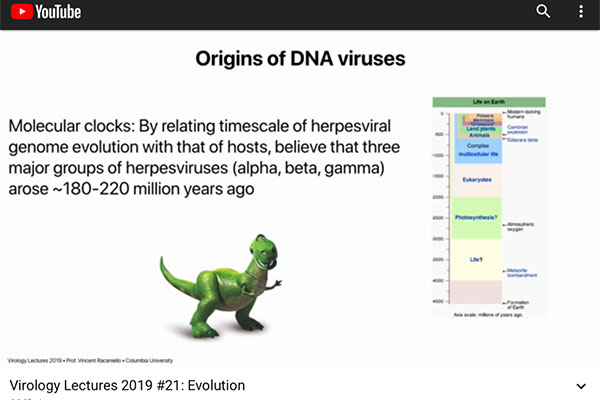
Task: Click the 'Life on Earth' timeline chart
Action: tap(489, 207)
